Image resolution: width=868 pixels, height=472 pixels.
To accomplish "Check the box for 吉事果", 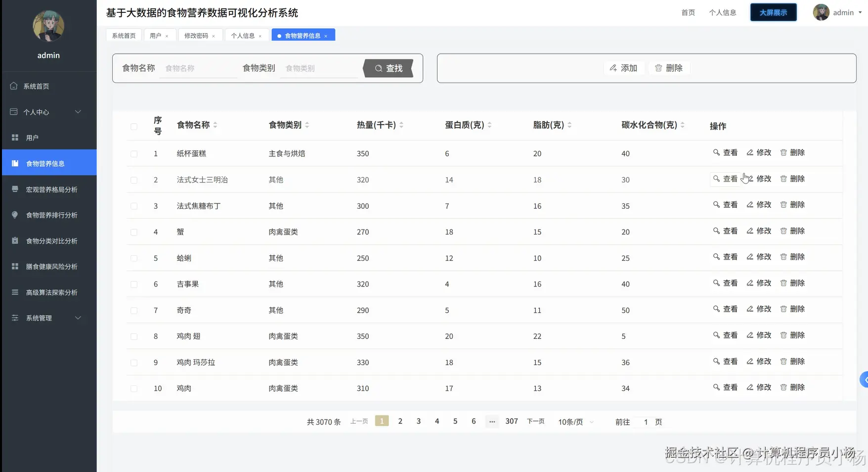I will tap(134, 284).
